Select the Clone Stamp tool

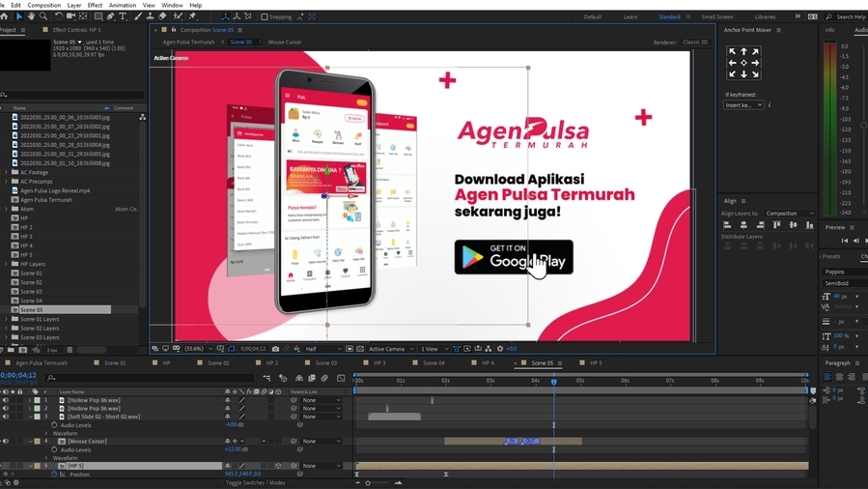click(150, 16)
